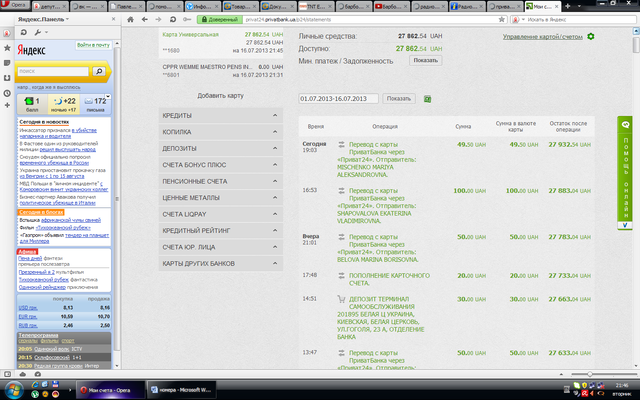Click Войти в почту in Yandex panel
Viewport: 640px width, 400px height.
93,45
